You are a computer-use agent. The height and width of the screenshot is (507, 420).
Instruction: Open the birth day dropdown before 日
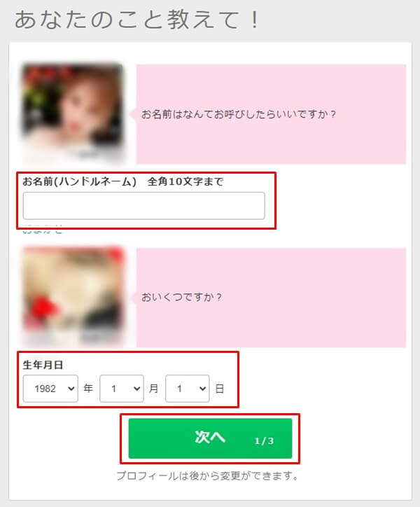coord(187,389)
